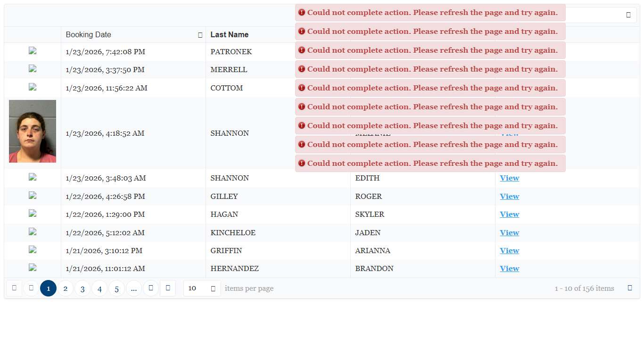Viewport: 644px width, 362px height.
Task: Click the refresh icon beside the item count
Action: coord(630,288)
